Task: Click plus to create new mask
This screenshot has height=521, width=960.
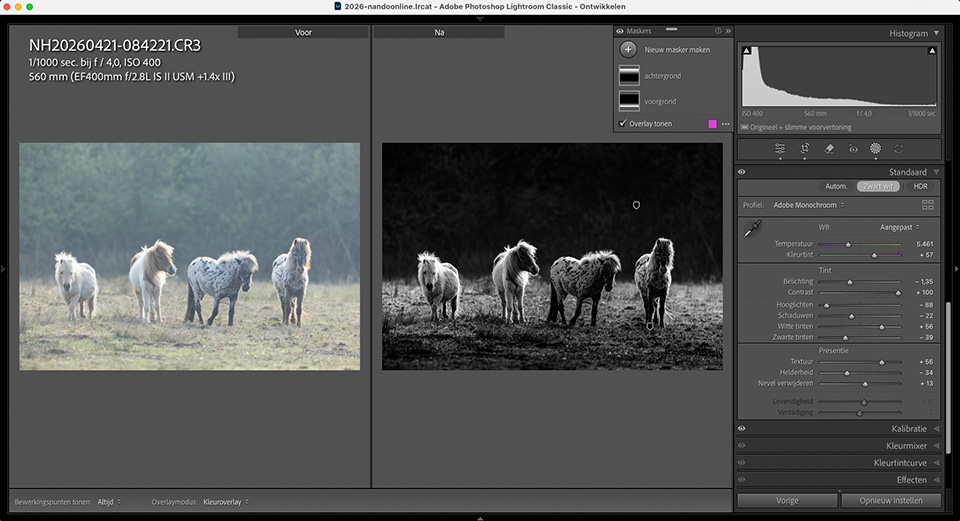Action: pos(628,49)
